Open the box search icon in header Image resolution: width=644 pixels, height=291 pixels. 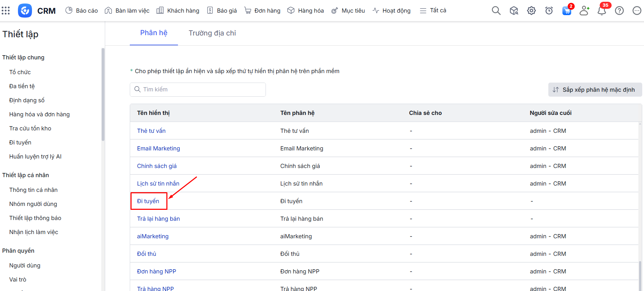pos(514,11)
